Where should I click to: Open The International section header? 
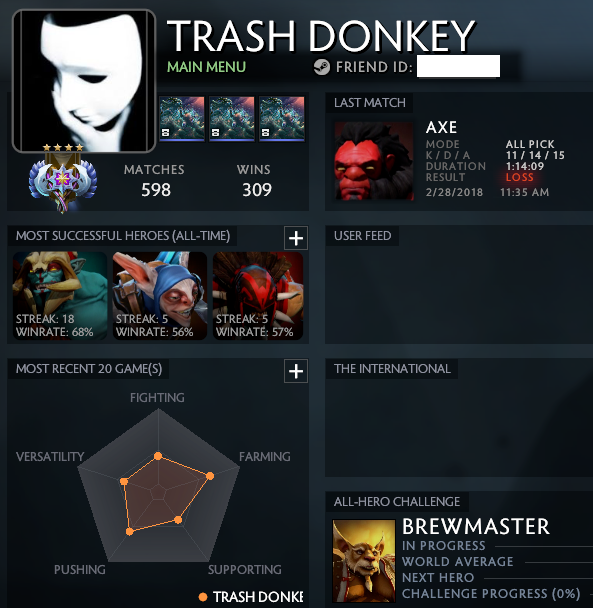392,369
